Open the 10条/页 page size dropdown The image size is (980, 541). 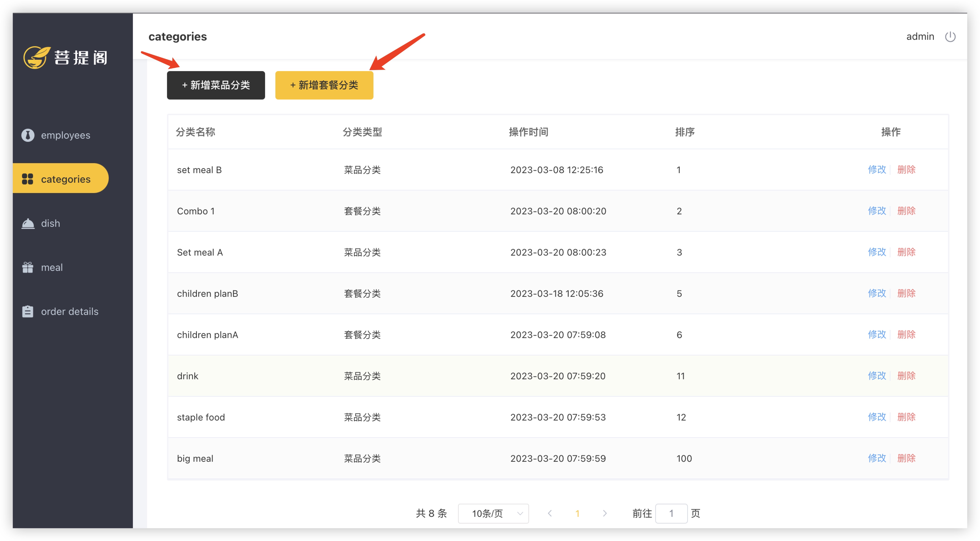click(493, 513)
